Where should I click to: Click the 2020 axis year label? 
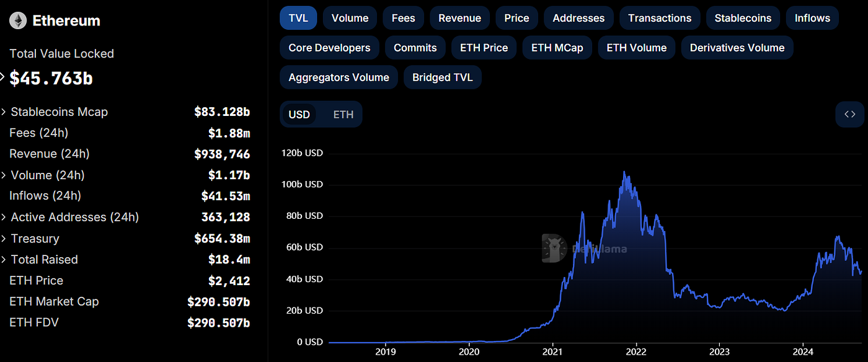click(x=469, y=353)
